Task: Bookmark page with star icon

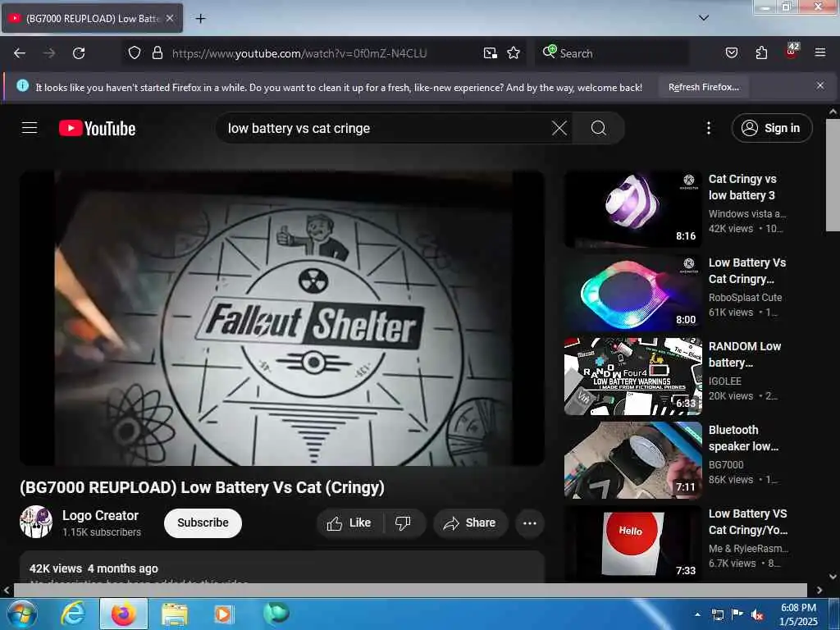Action: [514, 53]
